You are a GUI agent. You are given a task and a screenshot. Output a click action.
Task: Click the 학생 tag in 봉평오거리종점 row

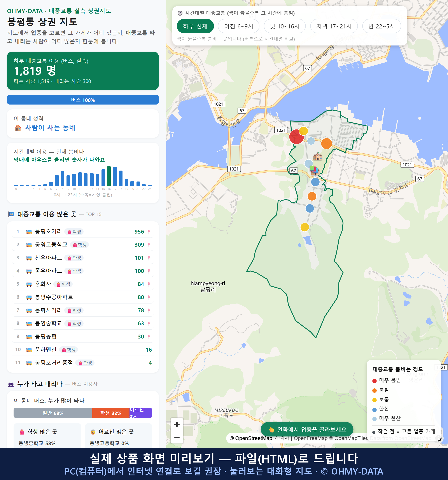tap(85, 363)
